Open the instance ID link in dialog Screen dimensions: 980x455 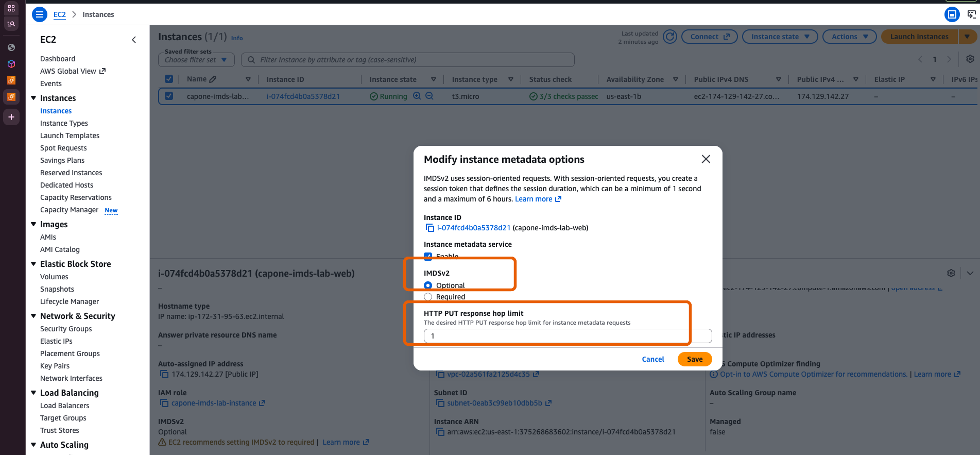pos(474,228)
